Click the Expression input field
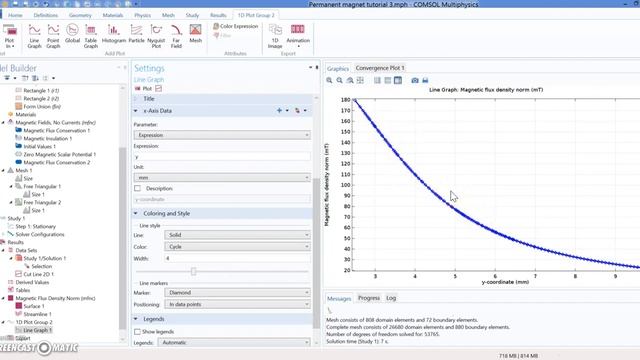Viewport: 640px width, 360px height. [x=222, y=156]
